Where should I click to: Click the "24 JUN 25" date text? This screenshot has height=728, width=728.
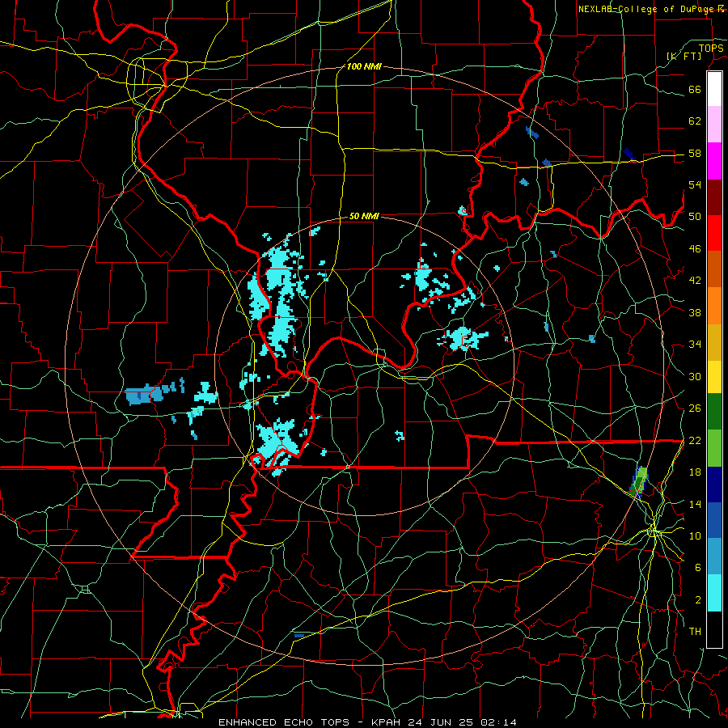pos(441,722)
